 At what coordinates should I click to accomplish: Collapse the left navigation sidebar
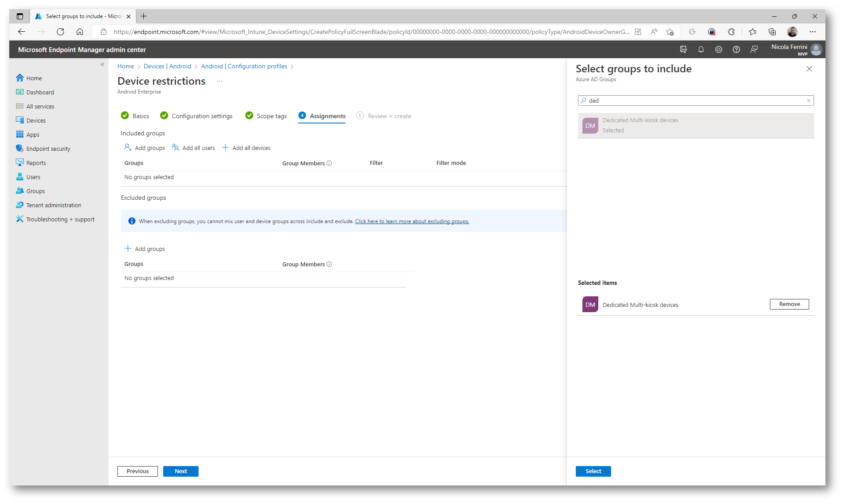(x=102, y=64)
